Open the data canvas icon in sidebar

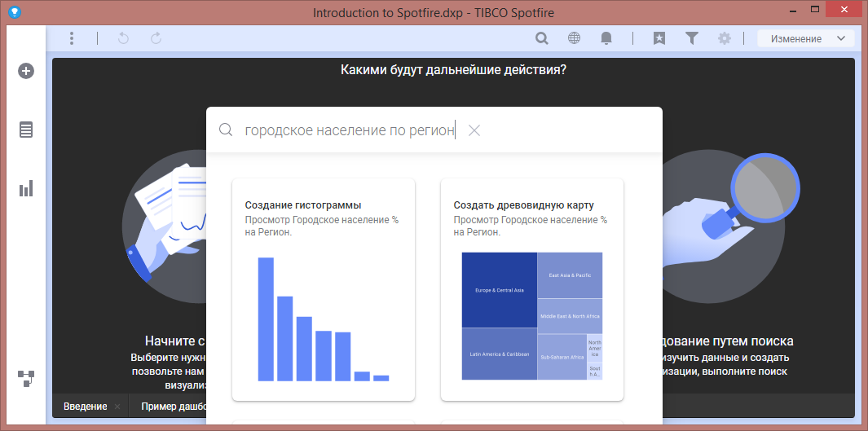[26, 378]
